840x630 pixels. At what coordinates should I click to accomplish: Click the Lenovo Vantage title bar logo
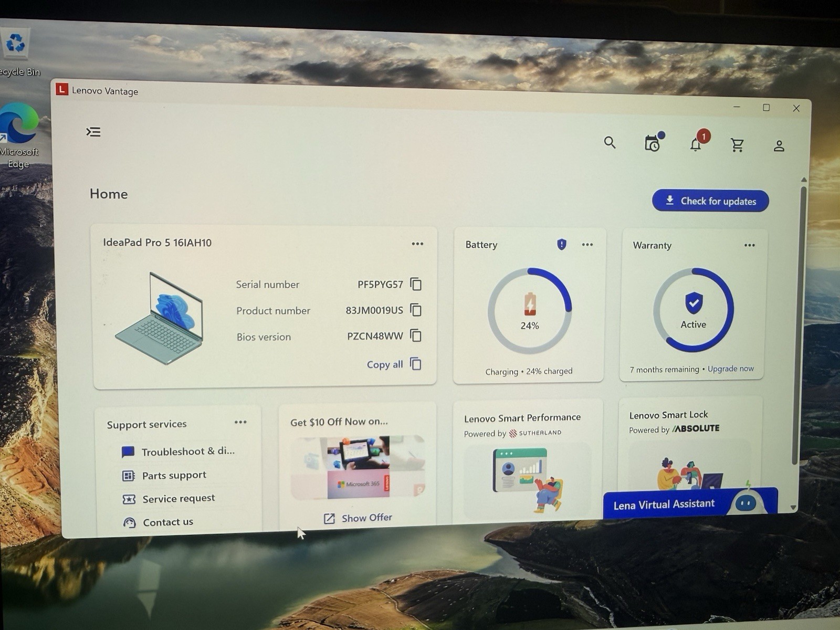62,89
